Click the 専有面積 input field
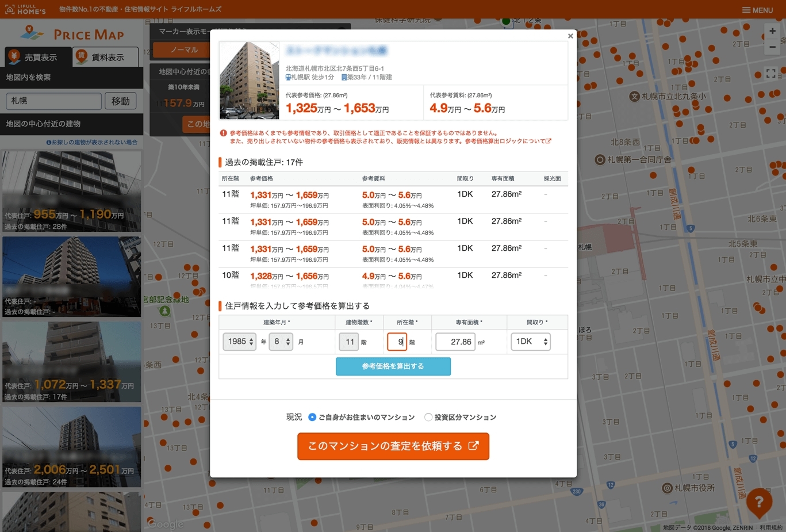Screen dimensions: 786x532 click(455, 342)
